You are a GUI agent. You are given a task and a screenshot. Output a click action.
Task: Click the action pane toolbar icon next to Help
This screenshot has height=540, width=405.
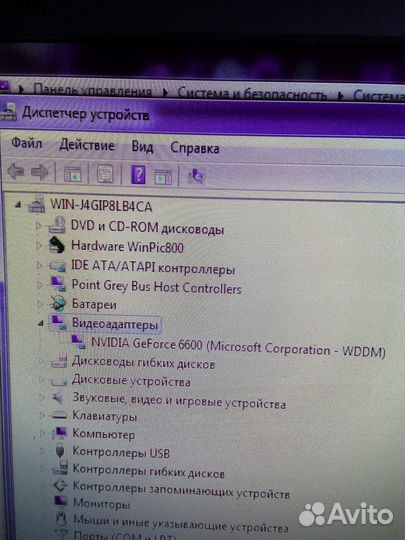point(163,177)
